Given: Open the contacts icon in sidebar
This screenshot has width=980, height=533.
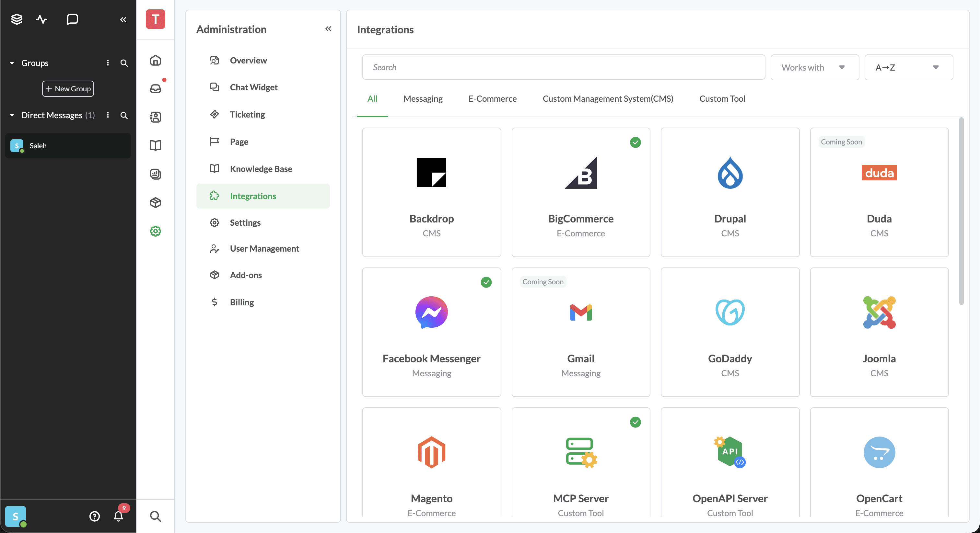Looking at the screenshot, I should click(x=156, y=117).
